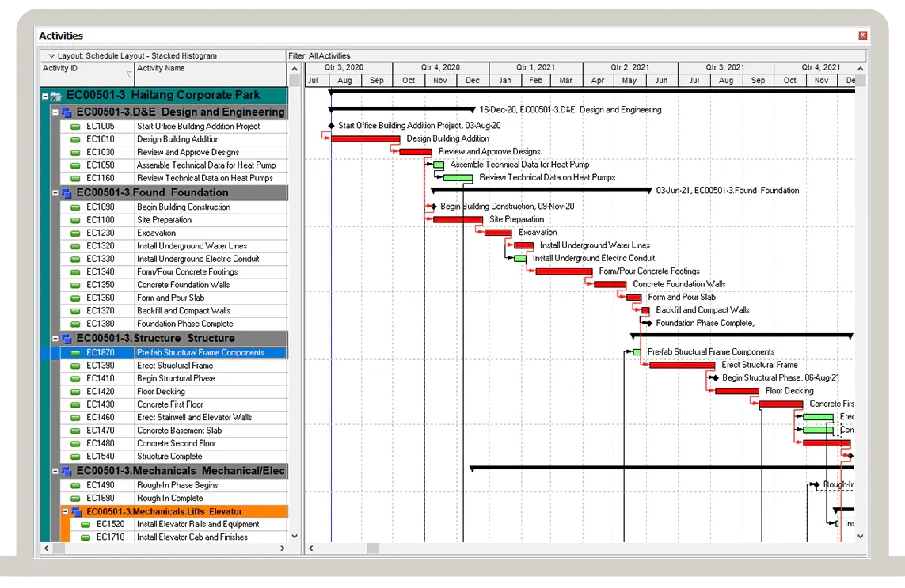Select the 'Excavation' activity name cell

[211, 233]
